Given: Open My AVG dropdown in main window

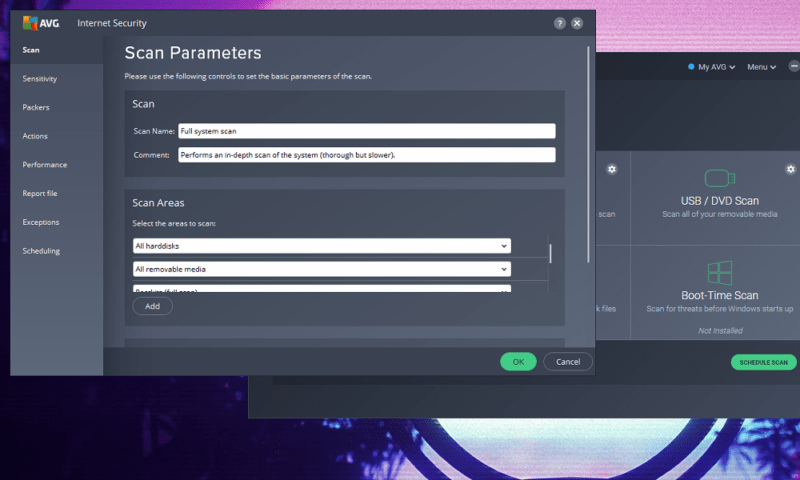Looking at the screenshot, I should click(x=712, y=67).
